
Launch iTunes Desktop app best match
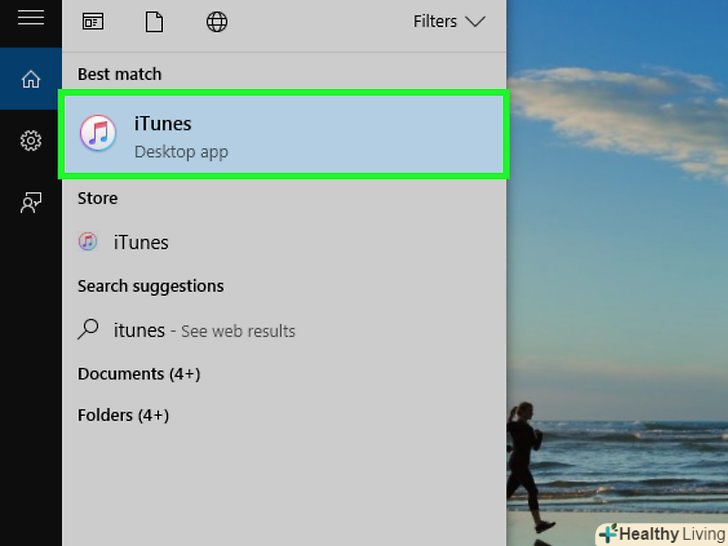[284, 135]
